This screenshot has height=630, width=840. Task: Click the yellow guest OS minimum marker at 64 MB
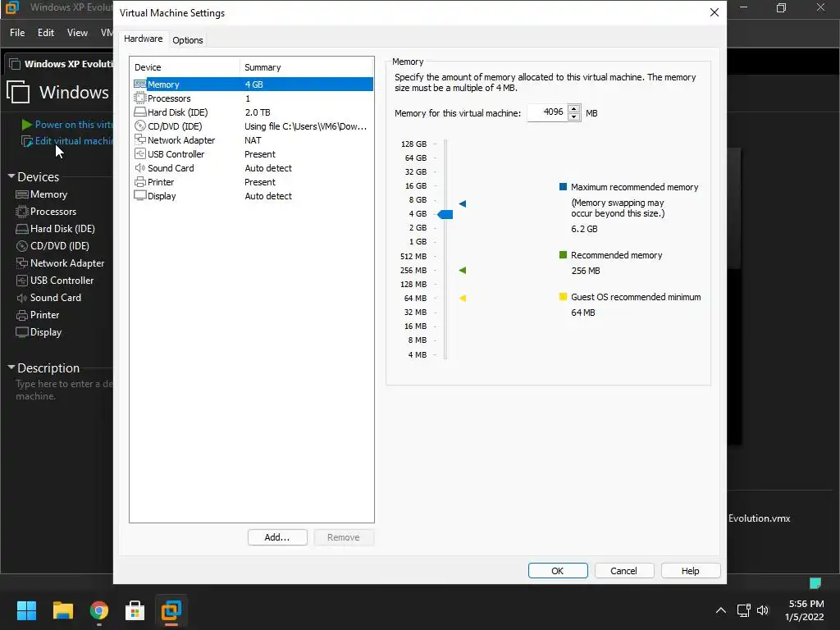[463, 298]
